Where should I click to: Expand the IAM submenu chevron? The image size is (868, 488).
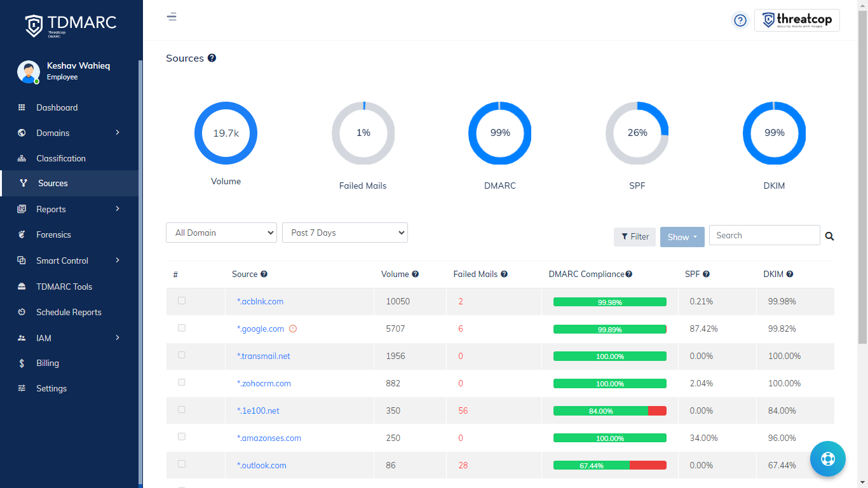tap(118, 337)
